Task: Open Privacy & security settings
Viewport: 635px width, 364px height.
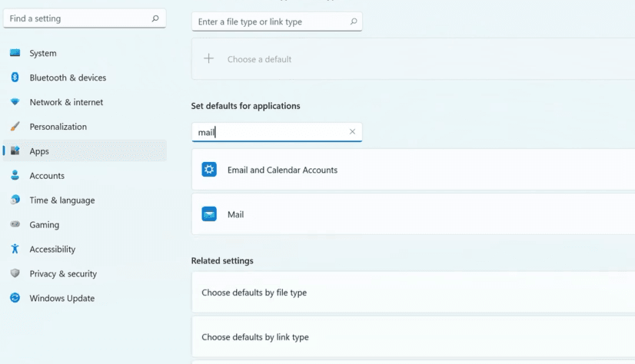Action: pyautogui.click(x=85, y=274)
